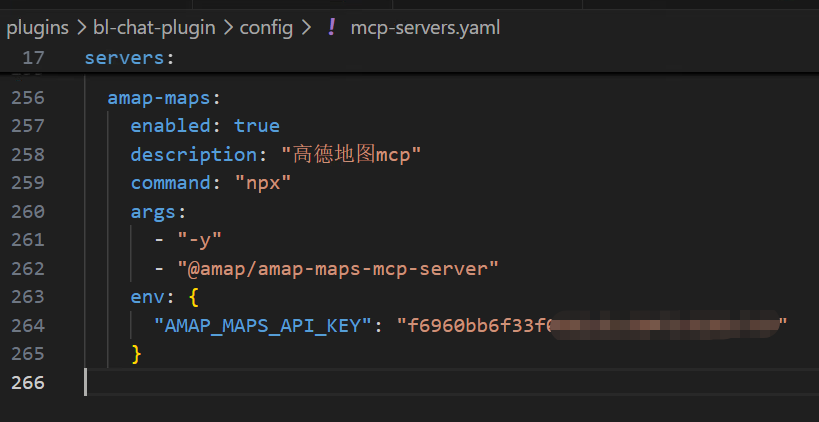819x422 pixels.
Task: Click the "高德地图mcp" string value
Action: click(351, 155)
